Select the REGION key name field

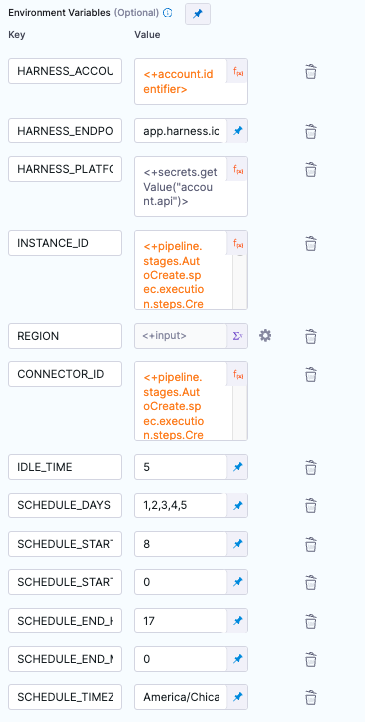point(65,336)
